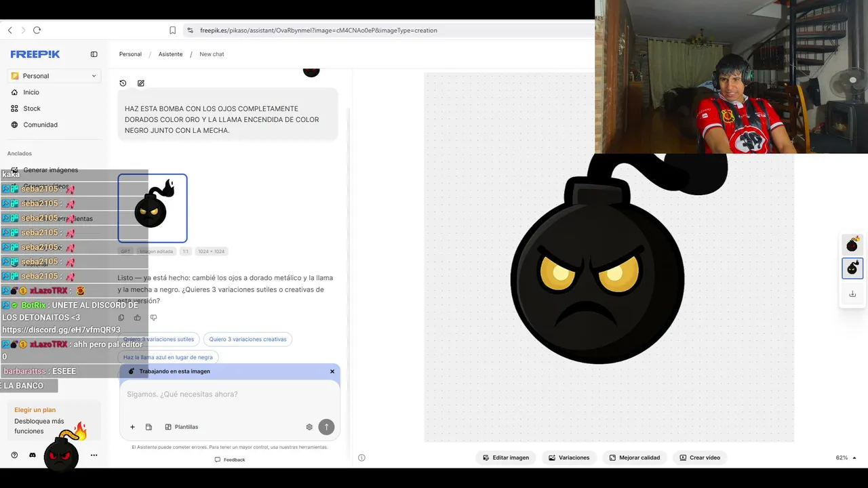Click the Personal breadcrumb
This screenshot has width=868, height=488.
tap(130, 54)
